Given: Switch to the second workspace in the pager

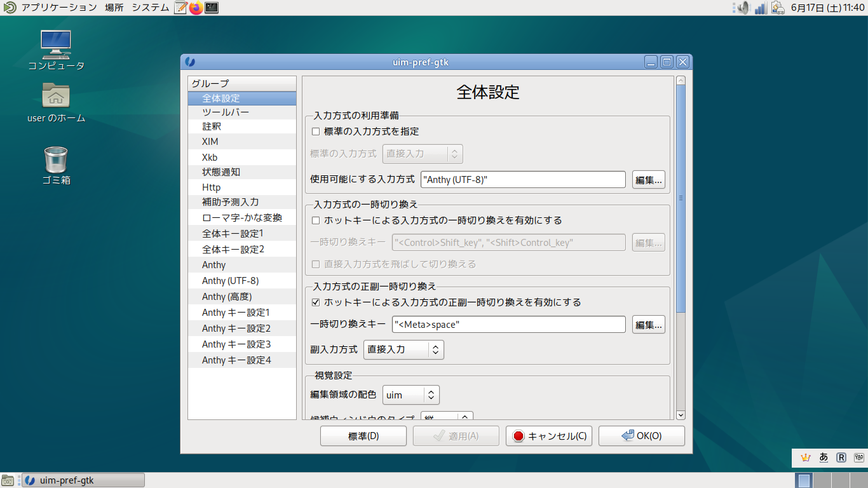Looking at the screenshot, I should (822, 480).
